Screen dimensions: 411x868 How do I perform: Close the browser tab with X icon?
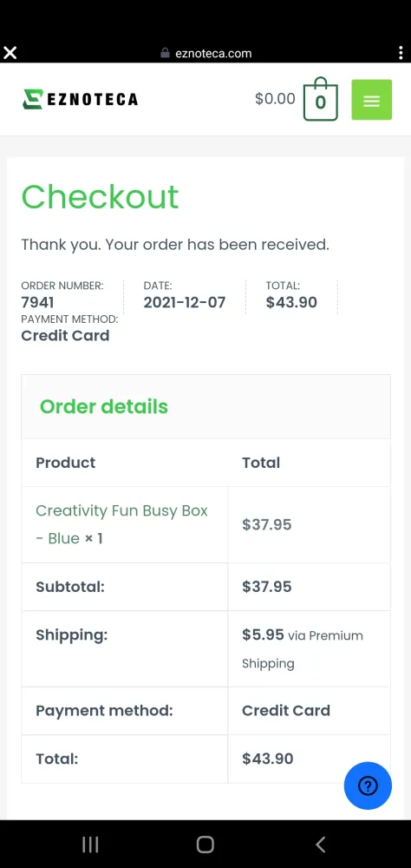tap(10, 53)
